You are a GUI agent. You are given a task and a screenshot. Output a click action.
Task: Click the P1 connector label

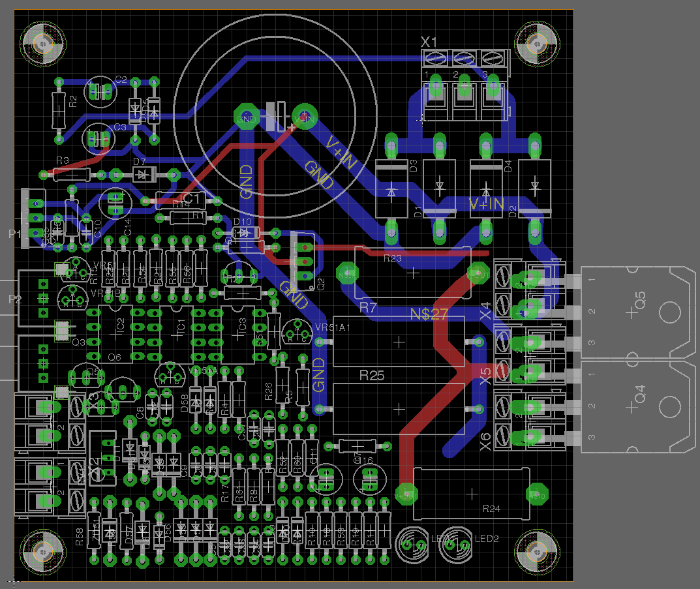point(15,234)
